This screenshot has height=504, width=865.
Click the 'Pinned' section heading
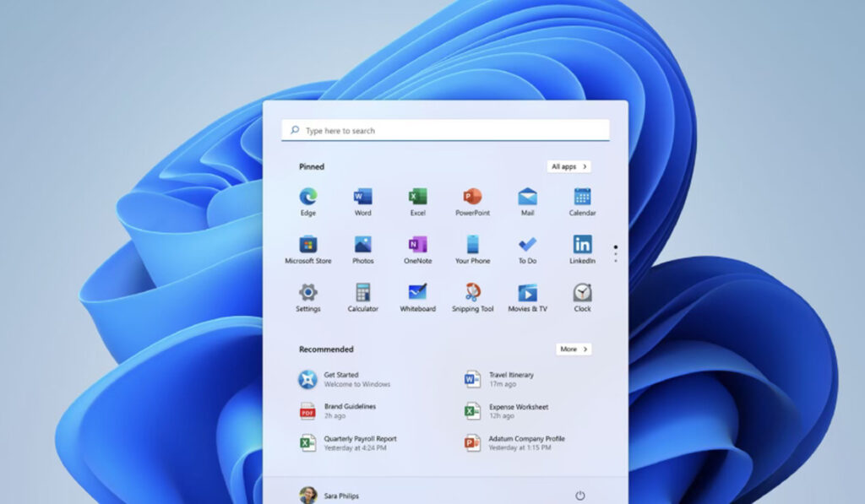click(x=312, y=166)
